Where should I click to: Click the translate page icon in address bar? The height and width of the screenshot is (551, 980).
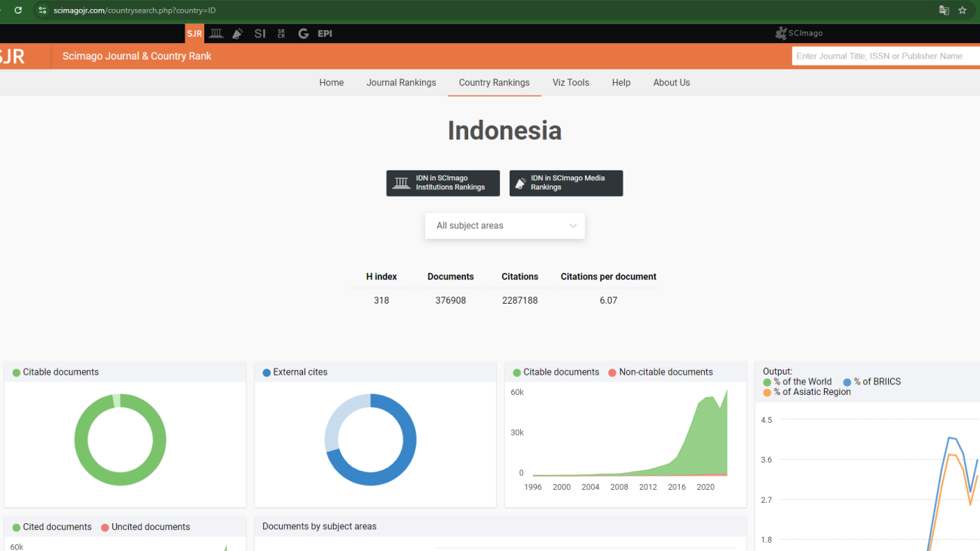(x=944, y=11)
